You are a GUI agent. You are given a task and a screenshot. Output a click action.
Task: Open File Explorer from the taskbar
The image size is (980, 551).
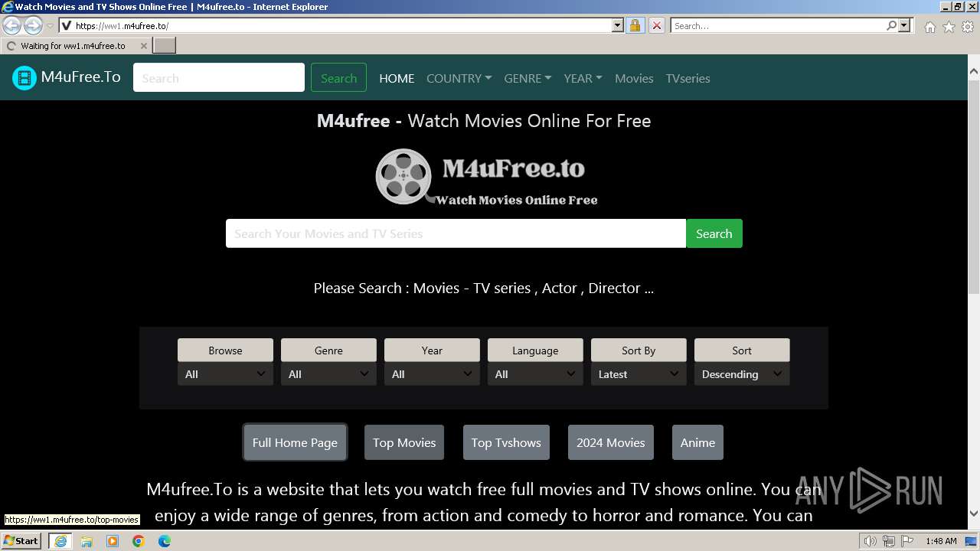(x=87, y=541)
